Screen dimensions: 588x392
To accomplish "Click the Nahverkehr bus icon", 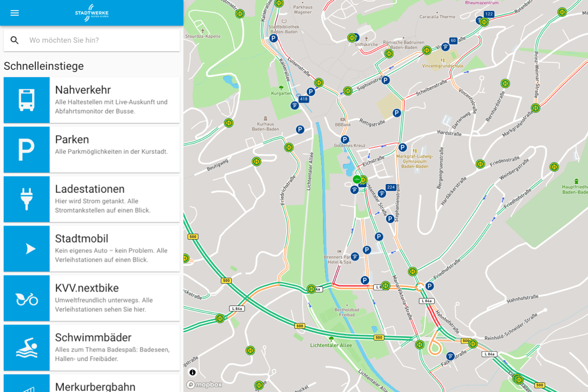I will tap(27, 100).
